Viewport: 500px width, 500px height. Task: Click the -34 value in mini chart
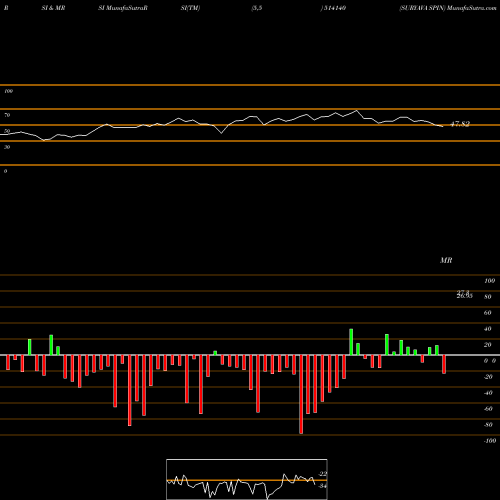[323, 486]
